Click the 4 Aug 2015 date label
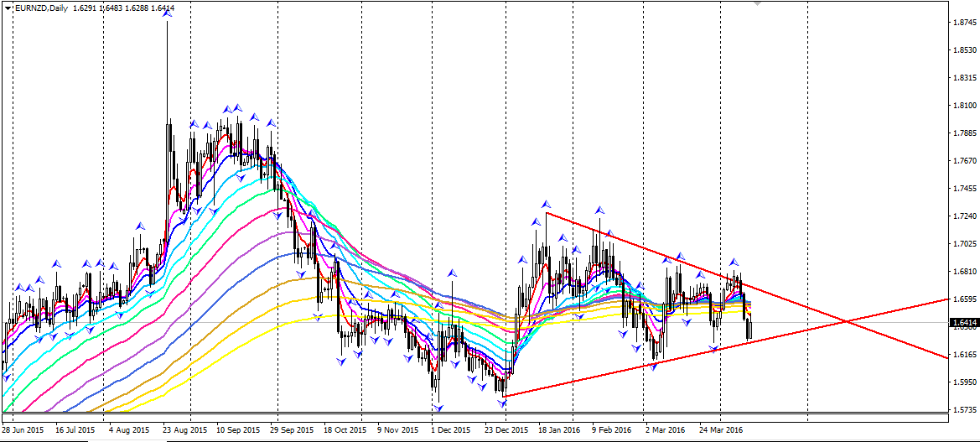The image size is (980, 442). point(129,431)
